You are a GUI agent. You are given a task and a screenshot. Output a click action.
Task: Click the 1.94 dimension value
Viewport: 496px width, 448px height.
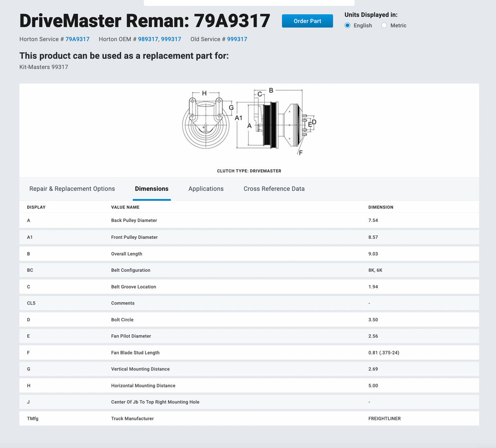click(373, 287)
